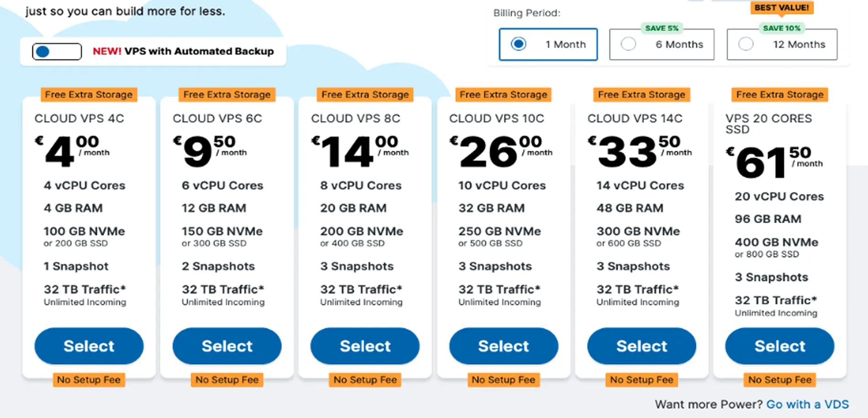
Task: Select the Cloud VPS 4C plan
Action: click(x=89, y=346)
